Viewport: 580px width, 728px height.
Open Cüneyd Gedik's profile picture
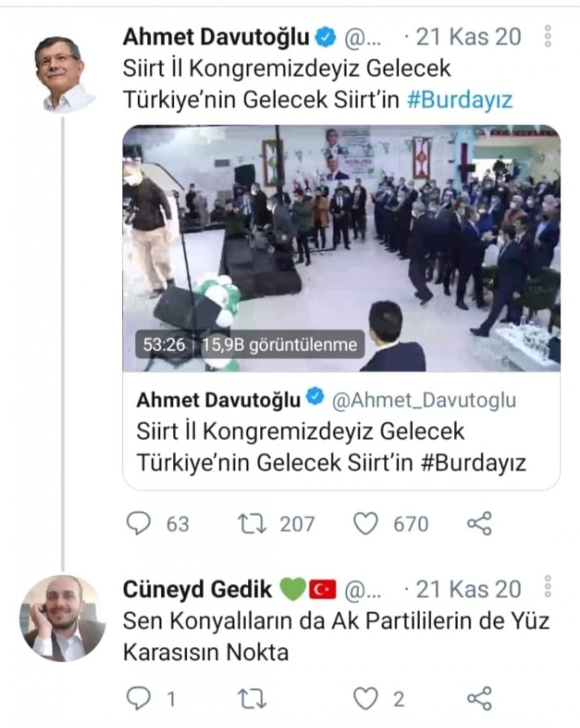(x=63, y=618)
